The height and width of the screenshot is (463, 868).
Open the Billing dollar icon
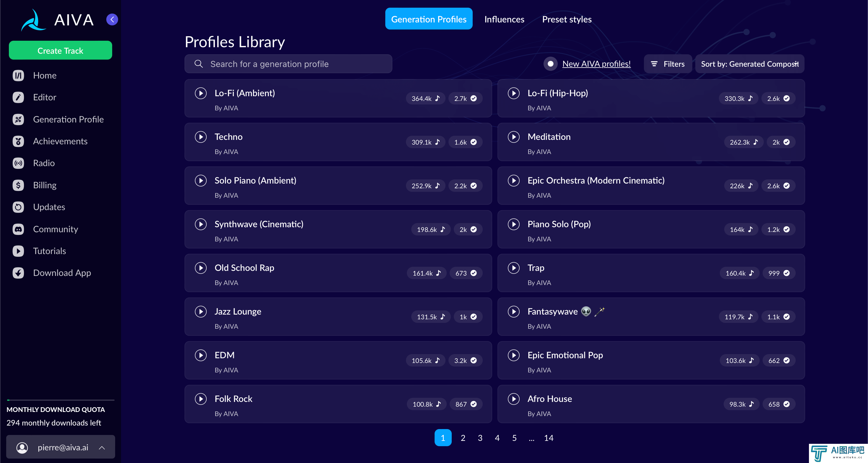coord(18,185)
